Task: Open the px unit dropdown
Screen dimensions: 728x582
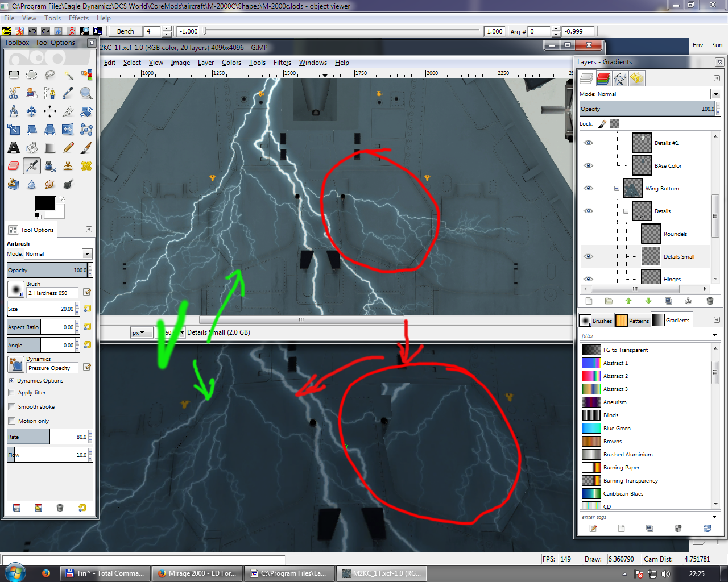Action: [x=142, y=332]
